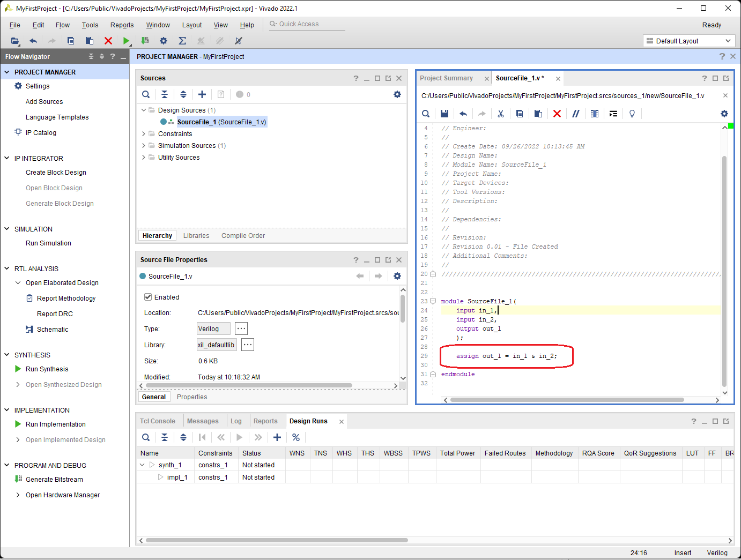This screenshot has width=741, height=560.
Task: Click the green Run arrow in main toolbar
Action: coord(126,41)
